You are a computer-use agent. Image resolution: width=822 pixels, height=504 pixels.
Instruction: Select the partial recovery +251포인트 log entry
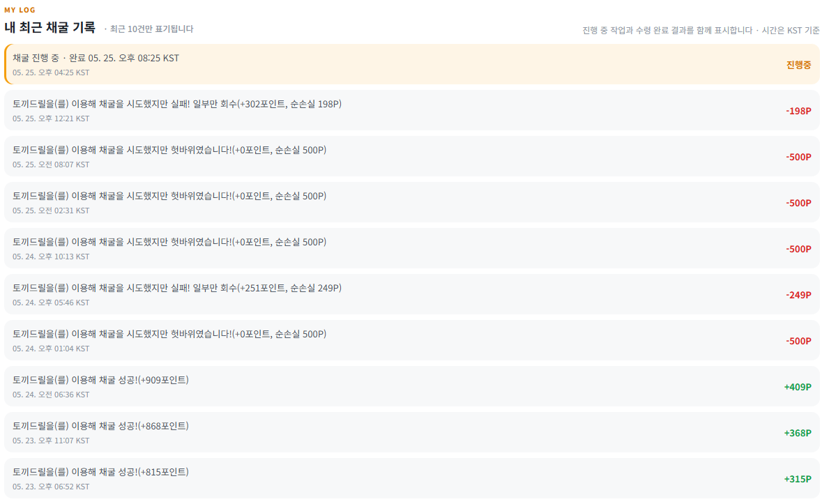pyautogui.click(x=411, y=294)
